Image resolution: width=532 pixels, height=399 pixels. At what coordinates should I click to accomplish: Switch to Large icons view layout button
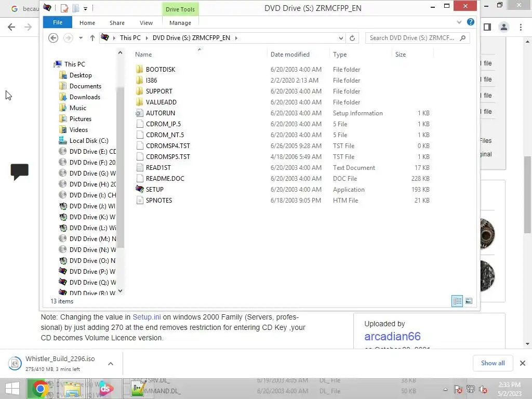469,301
